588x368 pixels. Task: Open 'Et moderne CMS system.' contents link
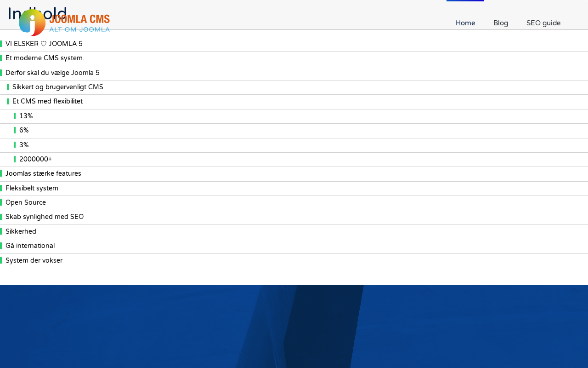click(45, 58)
